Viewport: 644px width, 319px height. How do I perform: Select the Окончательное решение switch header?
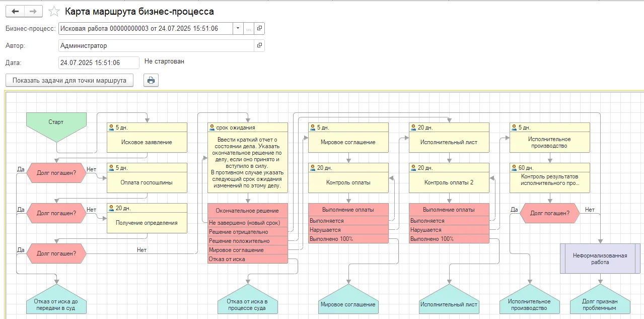tap(248, 211)
